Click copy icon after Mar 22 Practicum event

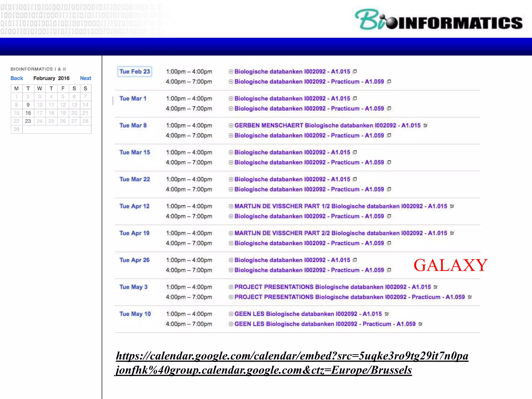coord(389,189)
